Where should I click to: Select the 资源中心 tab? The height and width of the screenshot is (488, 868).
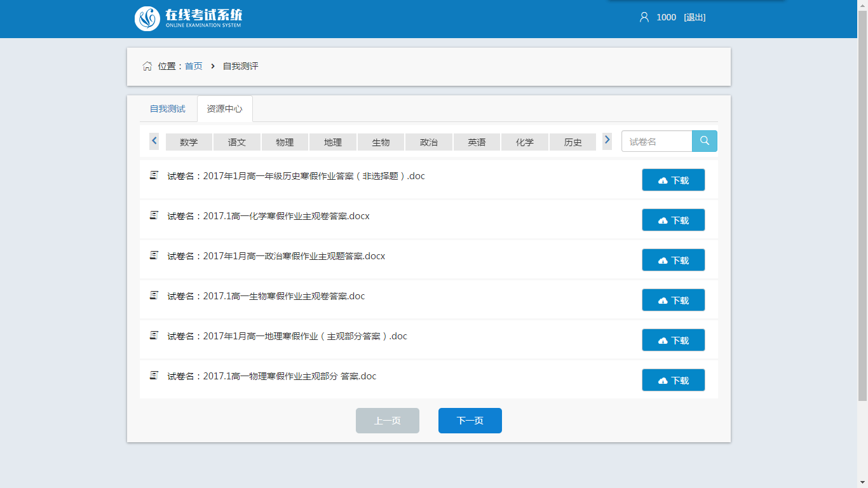[x=224, y=109]
